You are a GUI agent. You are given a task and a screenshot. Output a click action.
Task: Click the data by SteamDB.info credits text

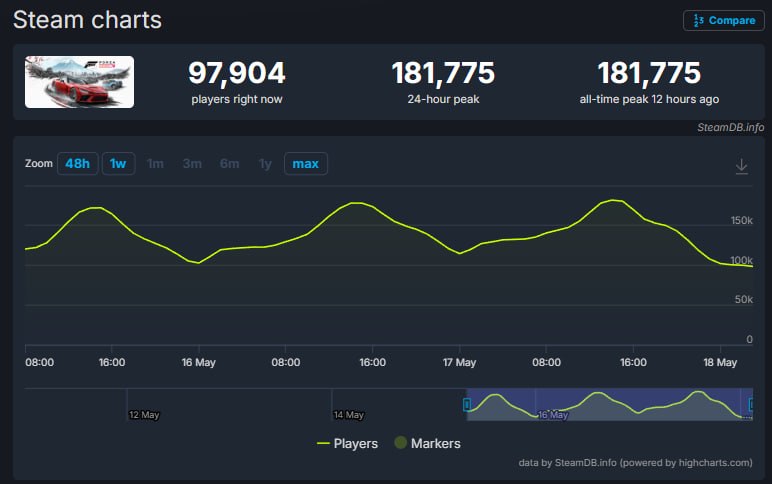pos(635,462)
